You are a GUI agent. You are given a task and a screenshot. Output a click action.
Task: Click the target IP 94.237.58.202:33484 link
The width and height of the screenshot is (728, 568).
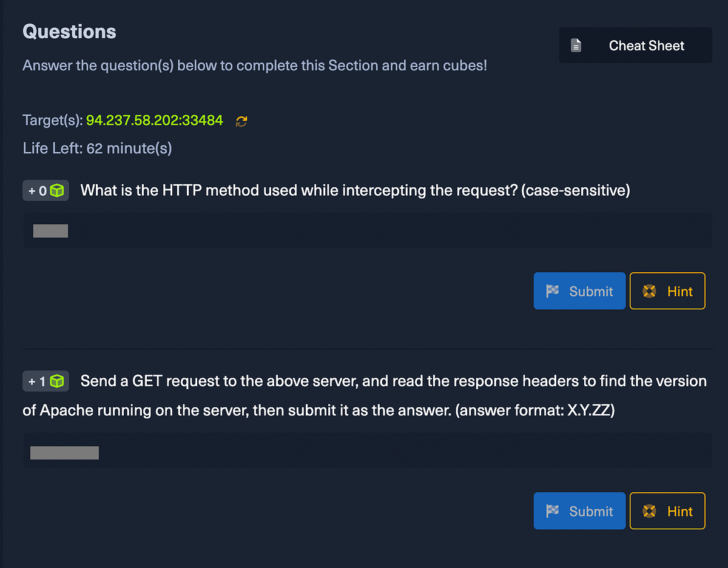click(x=154, y=120)
